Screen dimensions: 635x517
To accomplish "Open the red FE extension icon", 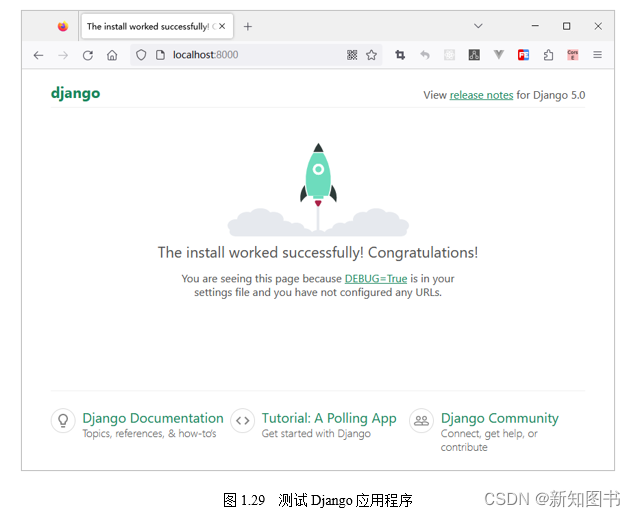I will 524,55.
